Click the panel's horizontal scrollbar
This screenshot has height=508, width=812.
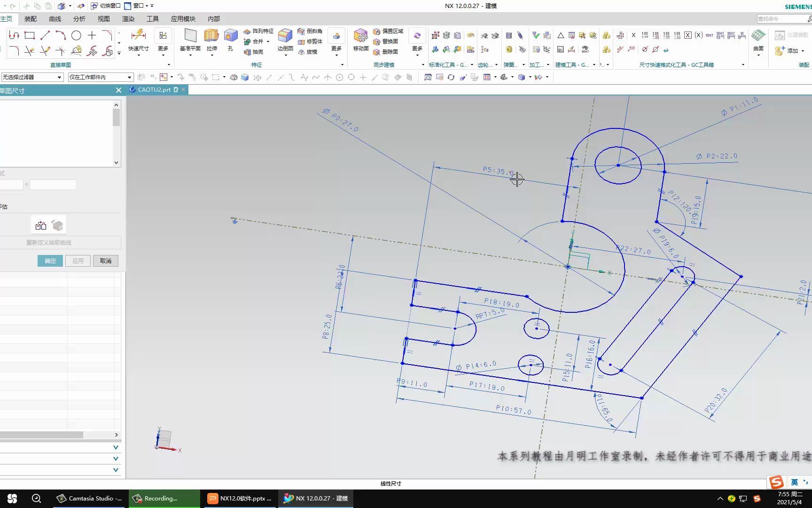[x=41, y=435]
